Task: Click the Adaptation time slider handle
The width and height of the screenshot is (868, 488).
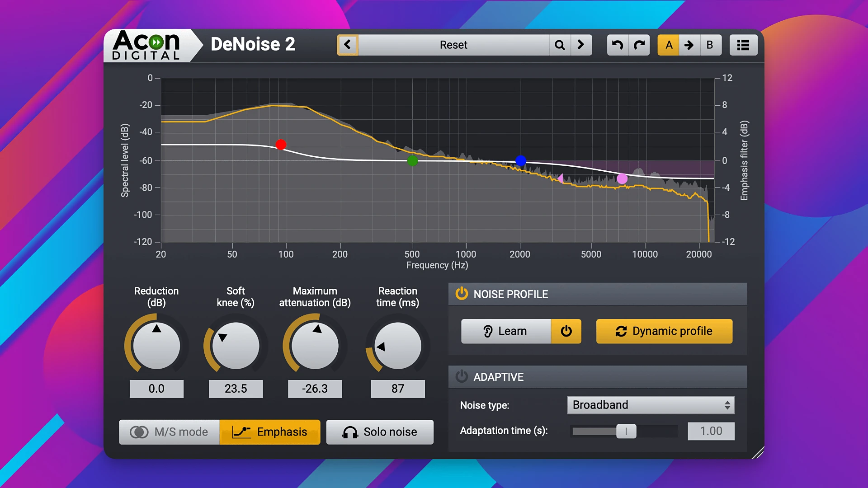Action: coord(626,431)
